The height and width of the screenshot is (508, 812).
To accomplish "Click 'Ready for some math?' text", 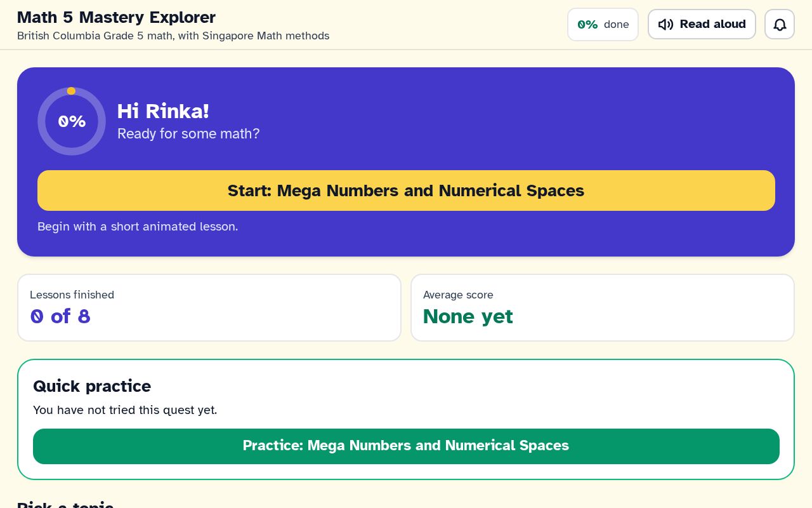I will click(x=188, y=134).
